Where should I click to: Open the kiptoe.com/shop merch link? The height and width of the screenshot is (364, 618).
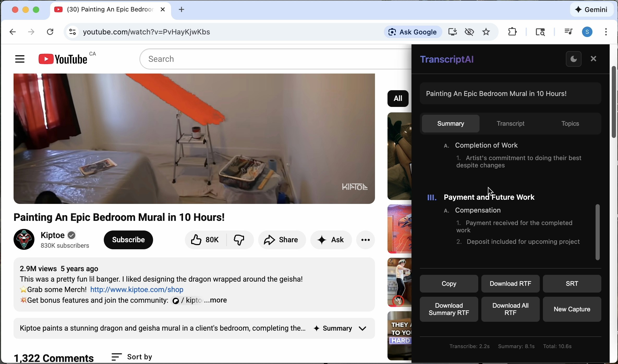point(137,289)
